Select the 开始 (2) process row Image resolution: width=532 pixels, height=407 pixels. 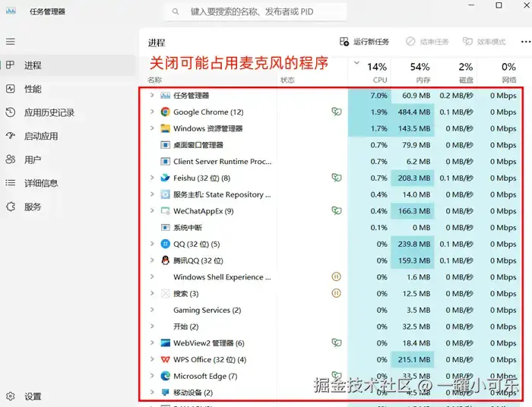click(331, 327)
